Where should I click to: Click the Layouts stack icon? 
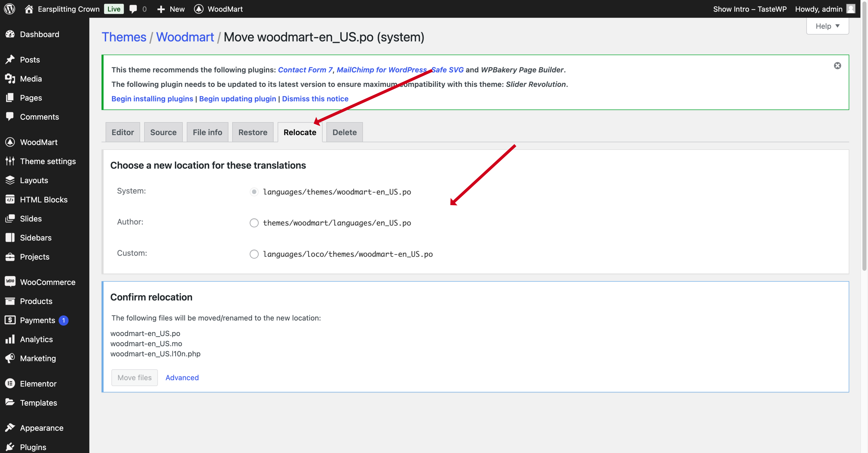coord(10,180)
